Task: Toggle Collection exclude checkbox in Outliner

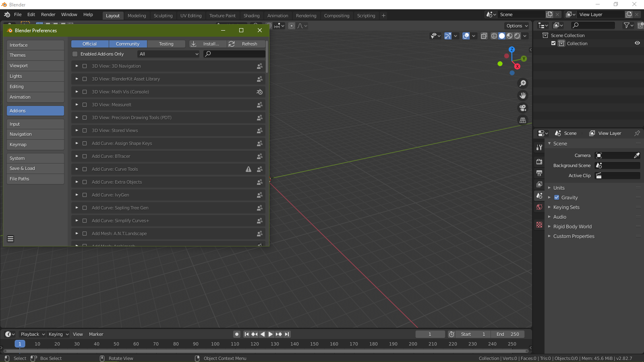Action: pos(553,43)
